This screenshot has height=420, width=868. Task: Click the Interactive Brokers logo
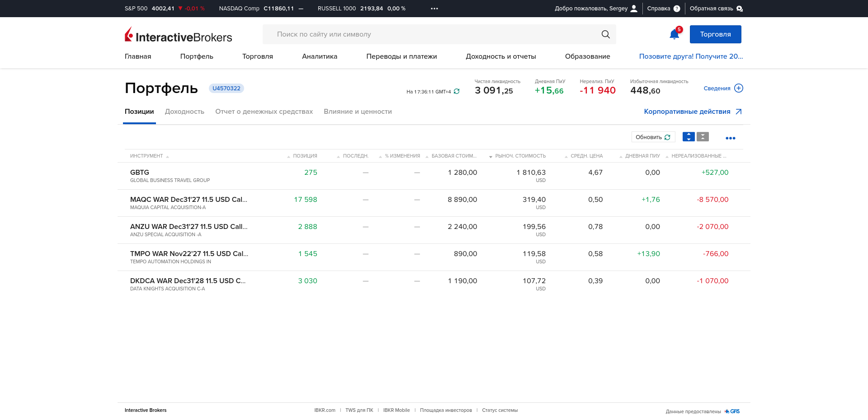click(x=178, y=35)
